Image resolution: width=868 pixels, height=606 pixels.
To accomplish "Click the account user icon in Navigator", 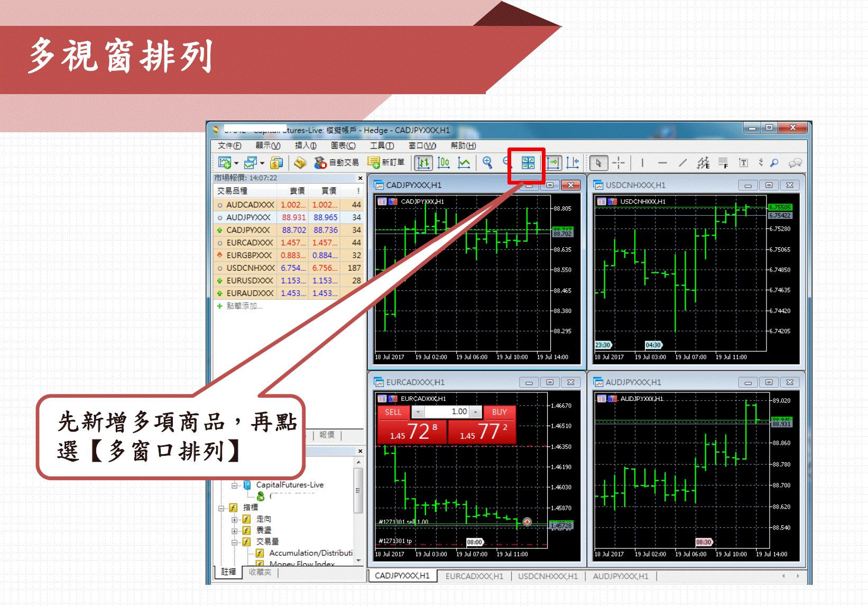I will 261,496.
